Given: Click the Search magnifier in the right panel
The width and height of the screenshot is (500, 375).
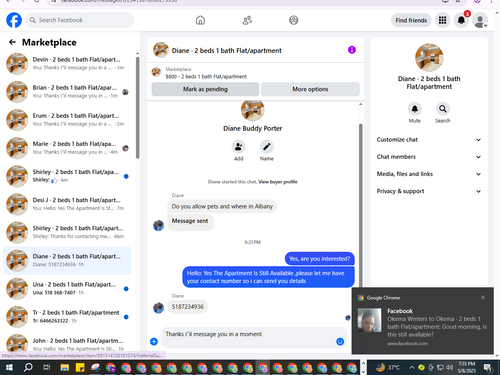Looking at the screenshot, I should coord(443,109).
